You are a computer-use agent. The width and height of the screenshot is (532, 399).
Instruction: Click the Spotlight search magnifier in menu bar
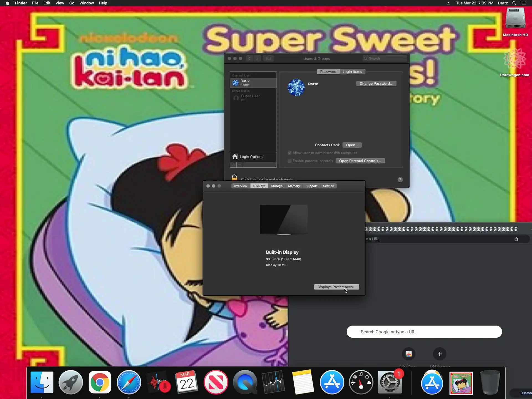point(514,3)
